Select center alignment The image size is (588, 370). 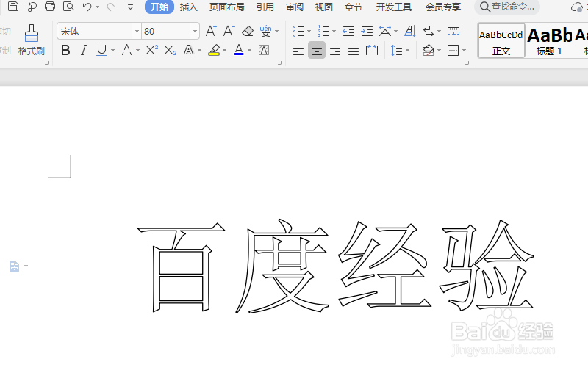click(317, 50)
